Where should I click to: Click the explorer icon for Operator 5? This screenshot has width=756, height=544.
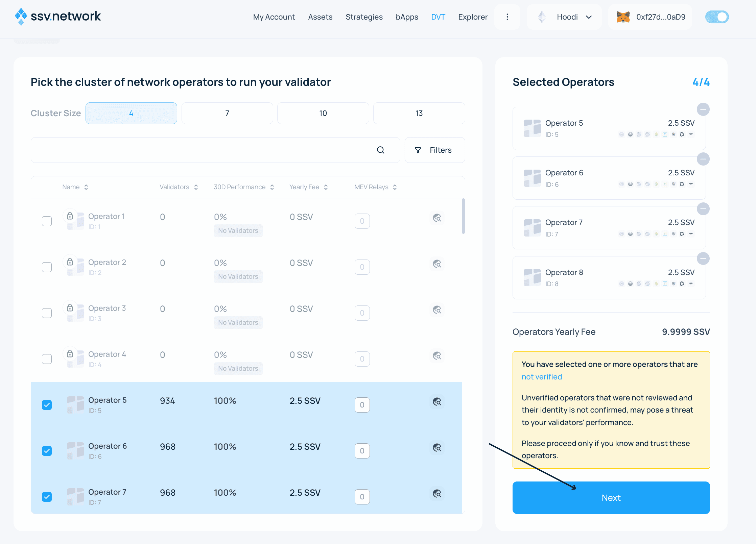coord(437,401)
